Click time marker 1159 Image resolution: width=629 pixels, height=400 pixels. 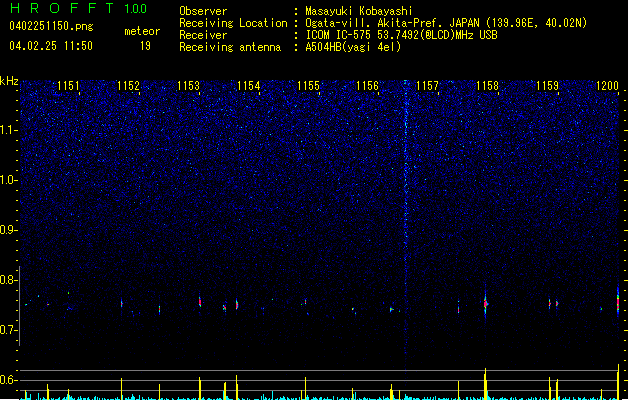click(x=547, y=85)
